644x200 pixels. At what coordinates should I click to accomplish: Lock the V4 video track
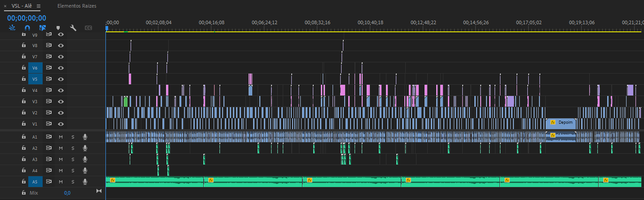pos(24,90)
